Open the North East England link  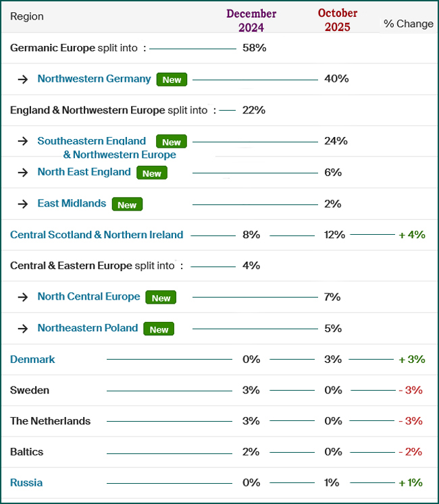coord(84,172)
